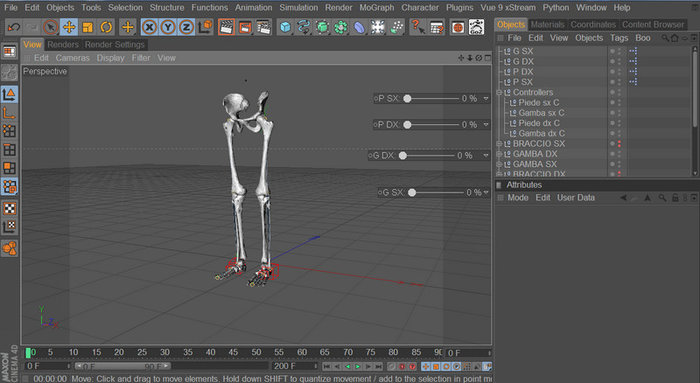700x383 pixels.
Task: Toggle Z axis lock button
Action: tap(186, 27)
